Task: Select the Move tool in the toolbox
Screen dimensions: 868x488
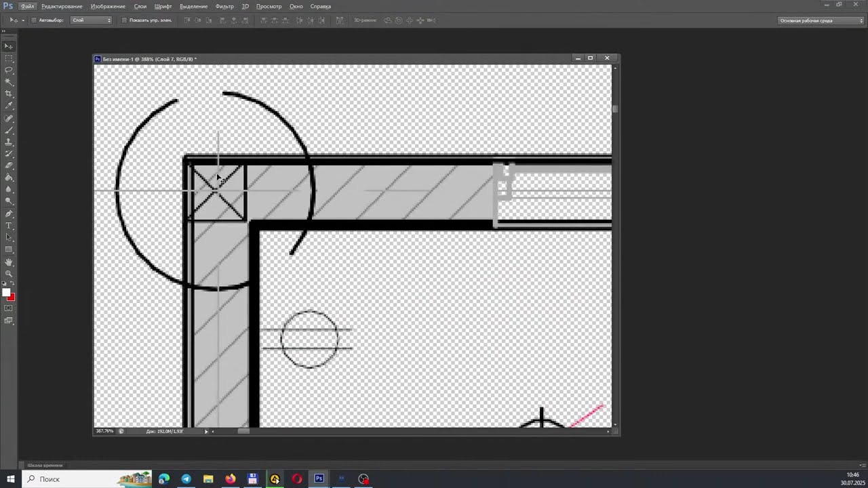Action: [9, 46]
